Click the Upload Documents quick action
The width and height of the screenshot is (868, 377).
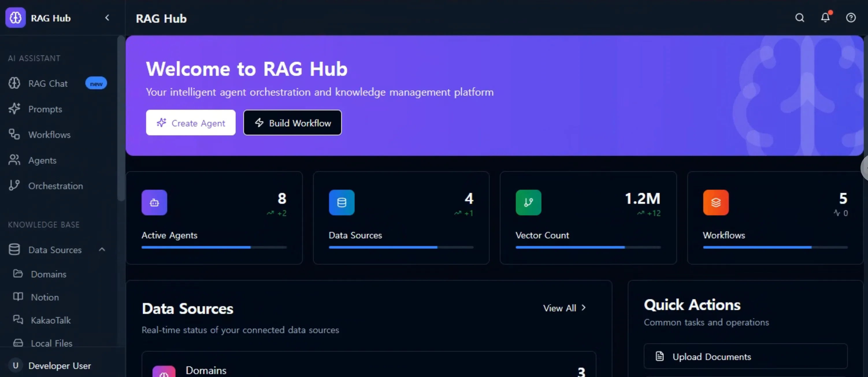pyautogui.click(x=745, y=356)
